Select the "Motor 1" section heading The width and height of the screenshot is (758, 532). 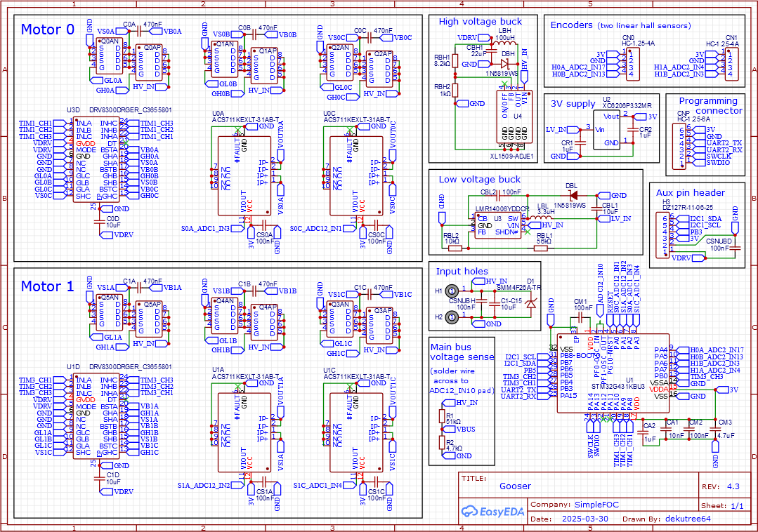(x=47, y=286)
